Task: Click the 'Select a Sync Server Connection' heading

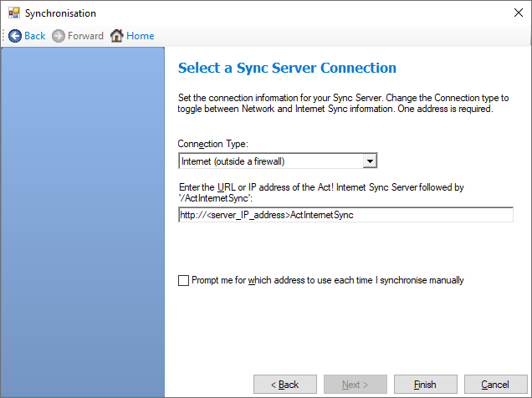Action: [x=287, y=68]
